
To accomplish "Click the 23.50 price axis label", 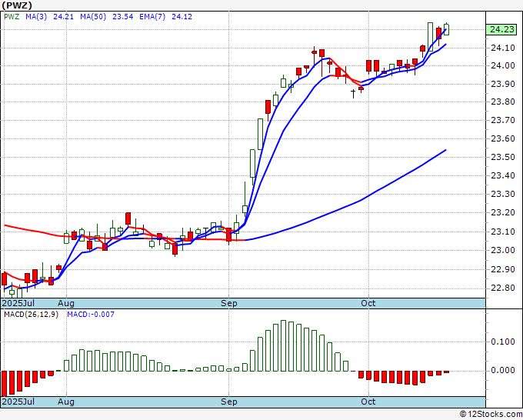I will pyautogui.click(x=501, y=157).
